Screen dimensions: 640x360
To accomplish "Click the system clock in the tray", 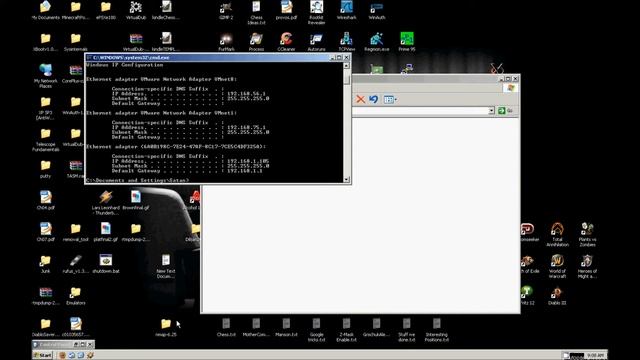I will click(595, 356).
